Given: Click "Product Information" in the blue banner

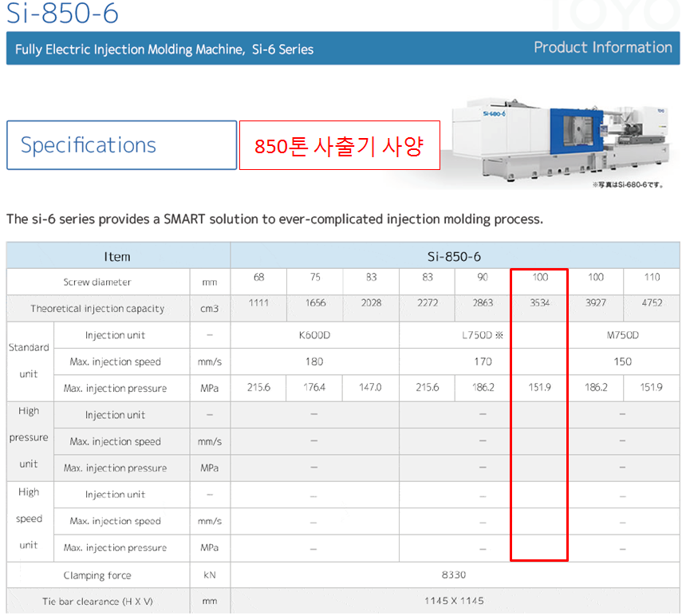Looking at the screenshot, I should 603,47.
